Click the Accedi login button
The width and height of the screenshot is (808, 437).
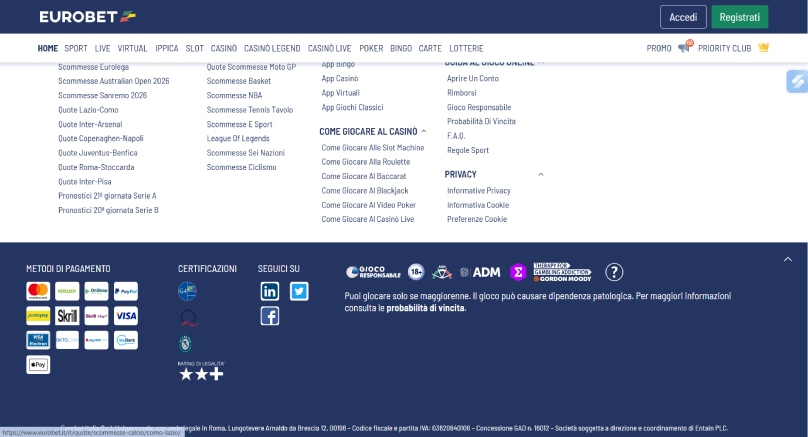[683, 17]
